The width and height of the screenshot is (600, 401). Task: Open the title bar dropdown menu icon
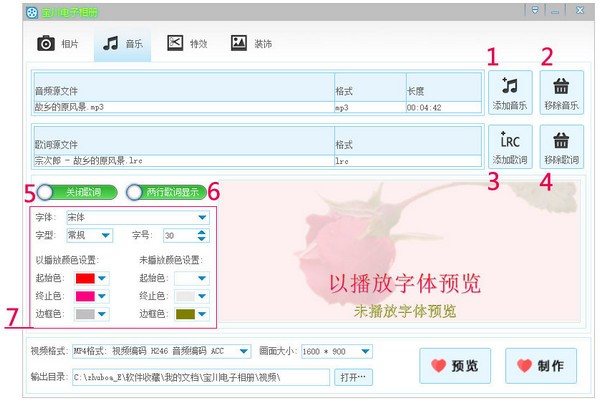pos(535,10)
